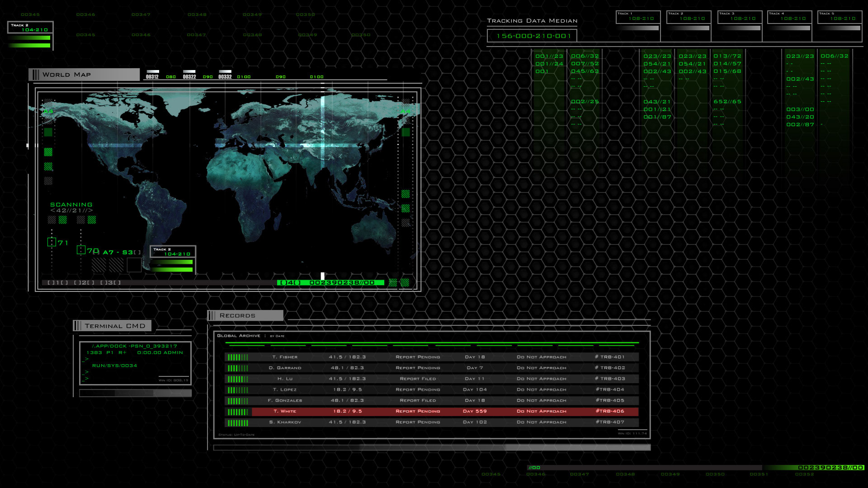
Task: Toggle the solid dark green square under left A4
Action: pyautogui.click(x=48, y=132)
